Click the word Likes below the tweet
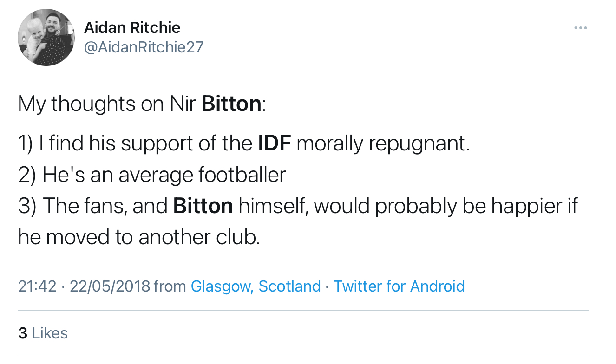This screenshot has width=616, height=364. 50,333
